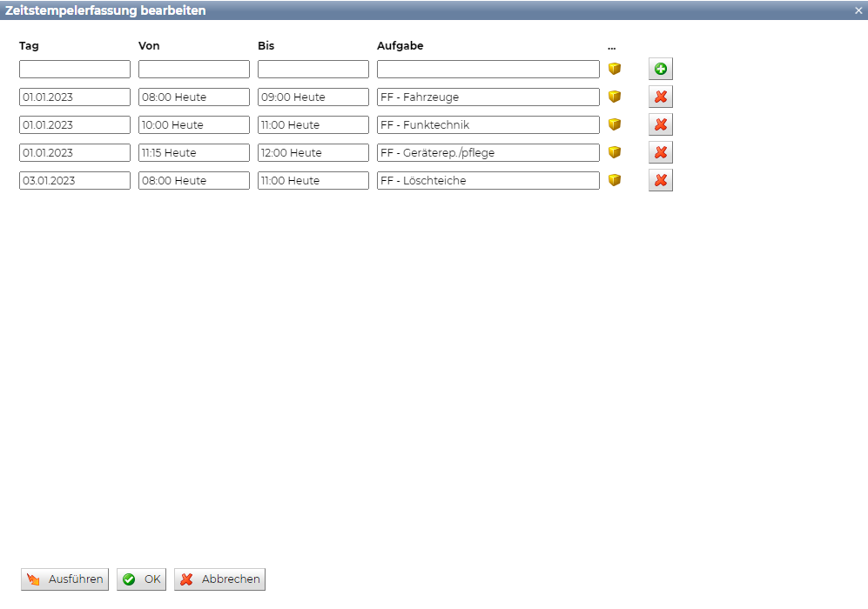Open task picker cube for empty row

pyautogui.click(x=615, y=69)
